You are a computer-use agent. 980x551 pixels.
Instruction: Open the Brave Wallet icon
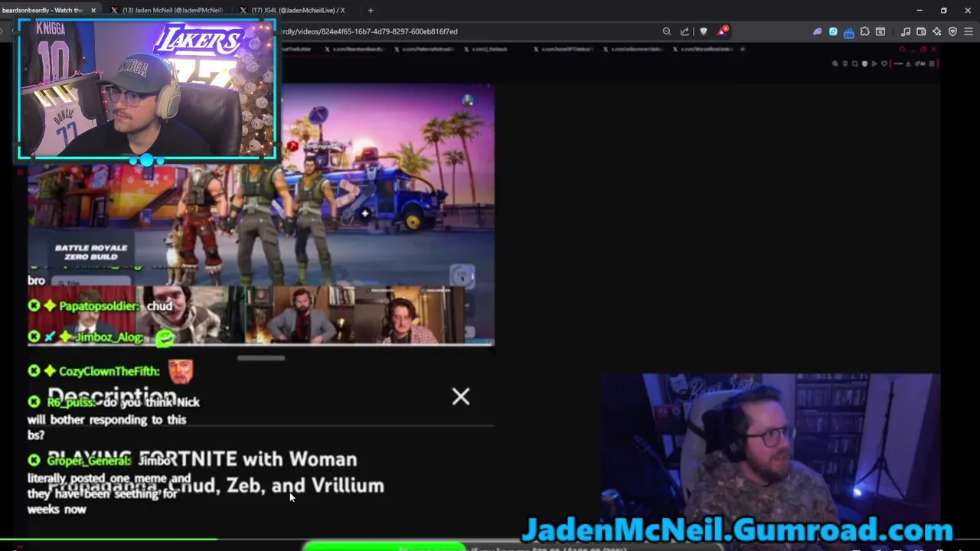(921, 31)
